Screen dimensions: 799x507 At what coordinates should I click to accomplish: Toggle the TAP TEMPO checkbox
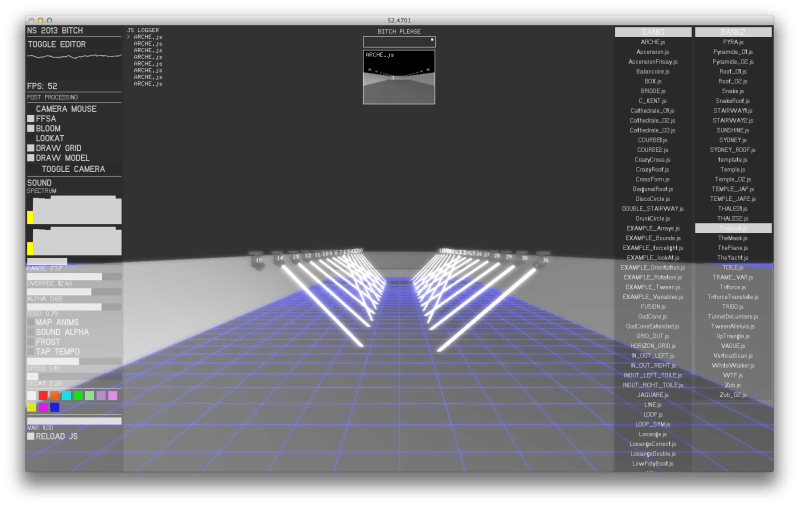[x=31, y=352]
